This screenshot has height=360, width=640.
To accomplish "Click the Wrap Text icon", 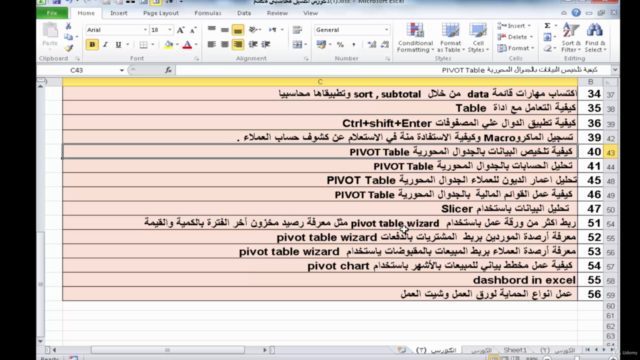I will click(298, 29).
